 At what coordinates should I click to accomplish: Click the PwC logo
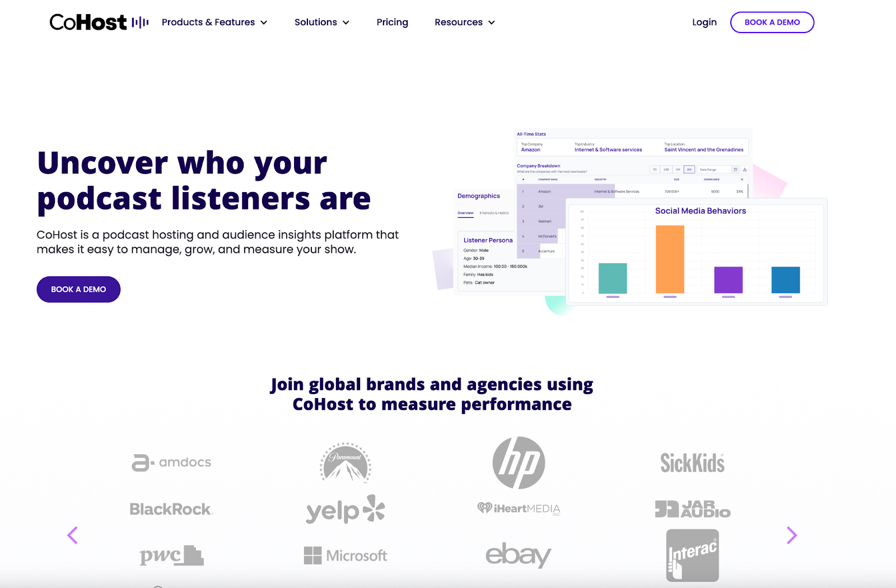click(x=171, y=556)
